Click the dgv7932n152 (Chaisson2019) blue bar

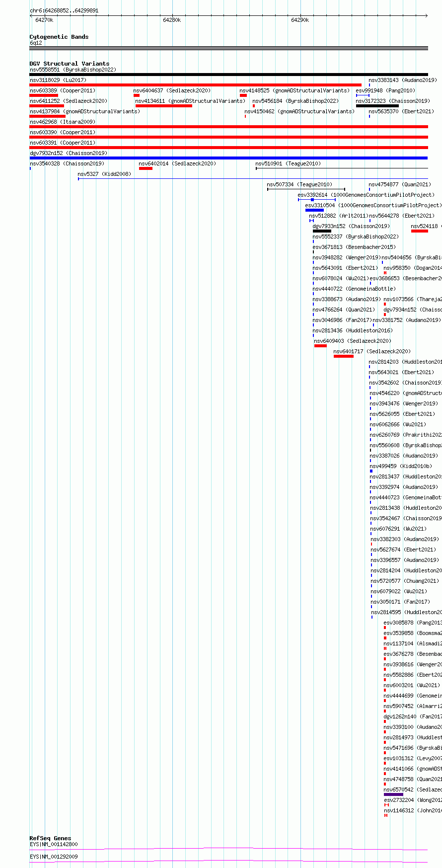(x=228, y=158)
